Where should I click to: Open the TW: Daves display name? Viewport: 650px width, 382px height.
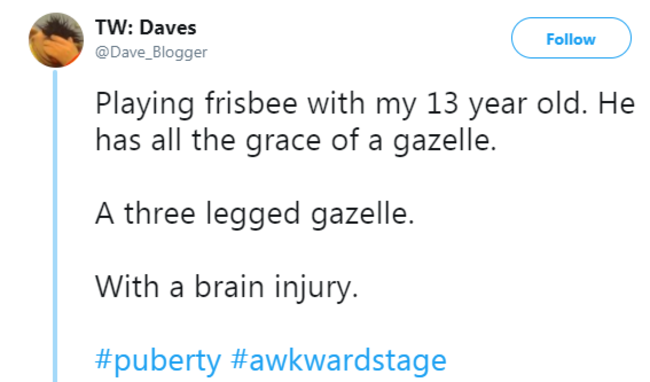coord(146,28)
